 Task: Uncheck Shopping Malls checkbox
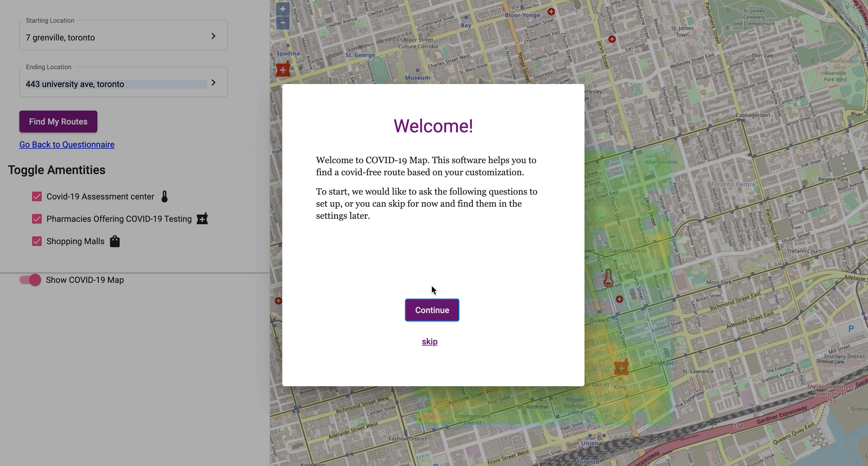pos(37,241)
